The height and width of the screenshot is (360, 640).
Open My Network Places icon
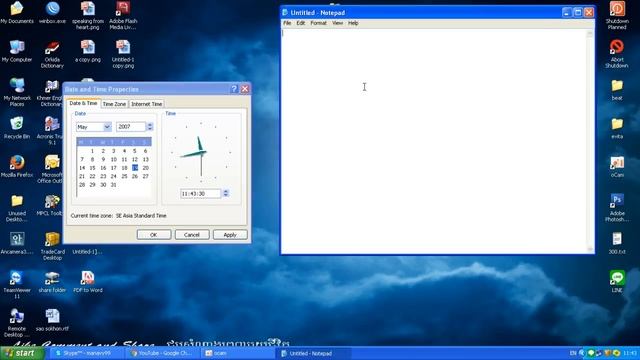(17, 92)
